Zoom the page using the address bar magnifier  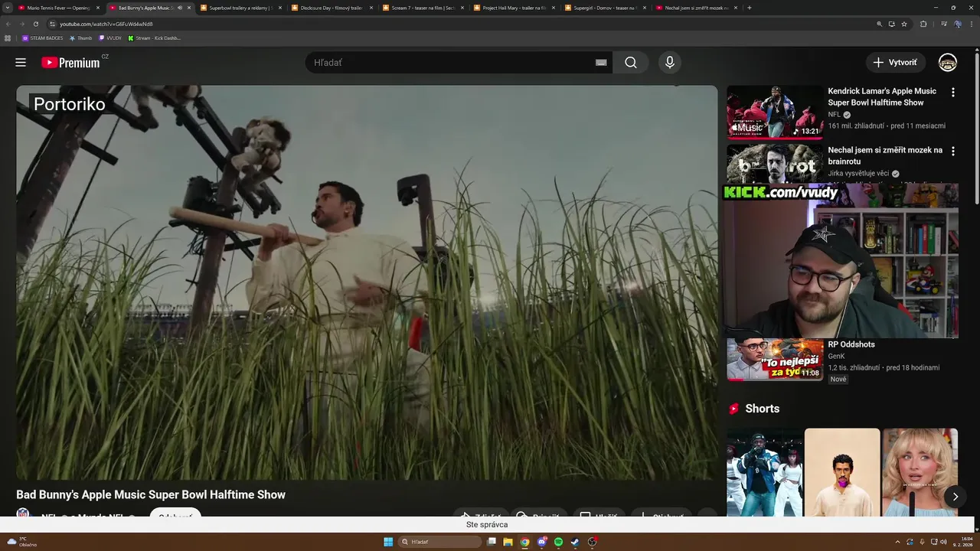tap(879, 24)
